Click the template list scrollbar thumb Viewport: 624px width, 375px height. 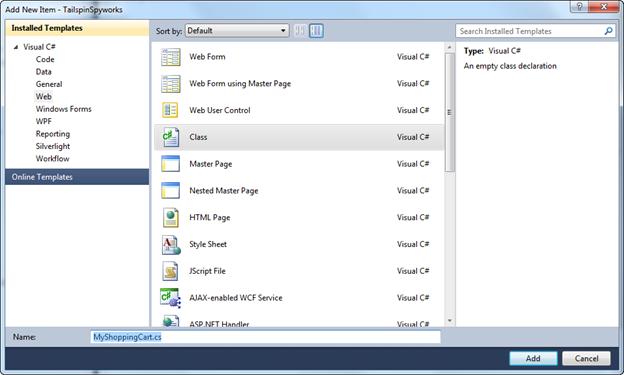click(x=449, y=113)
